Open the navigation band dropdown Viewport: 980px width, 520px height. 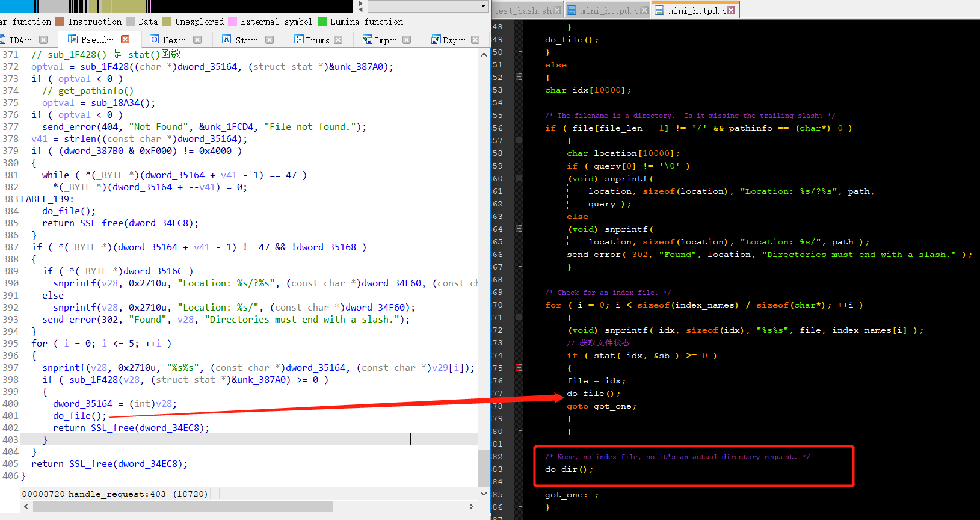(484, 6)
